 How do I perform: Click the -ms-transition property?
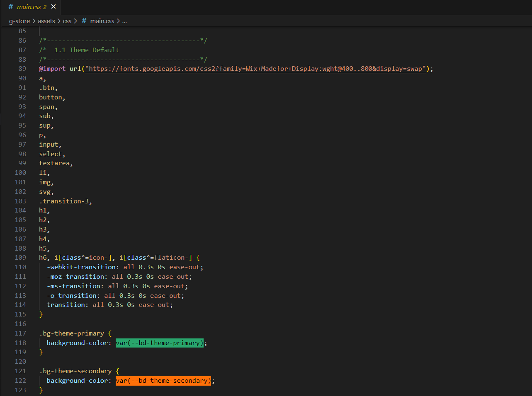[73, 286]
